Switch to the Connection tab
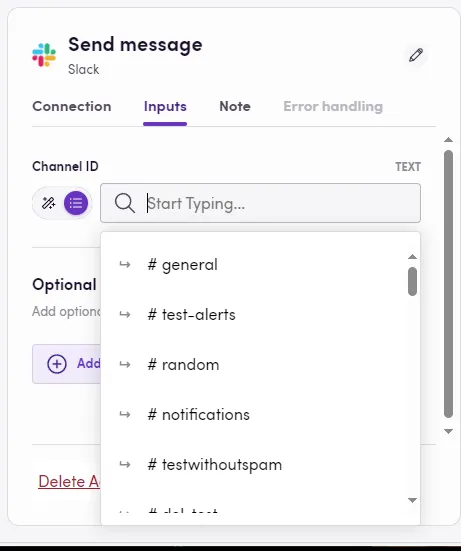Viewport: 461px width, 551px height. (x=72, y=106)
